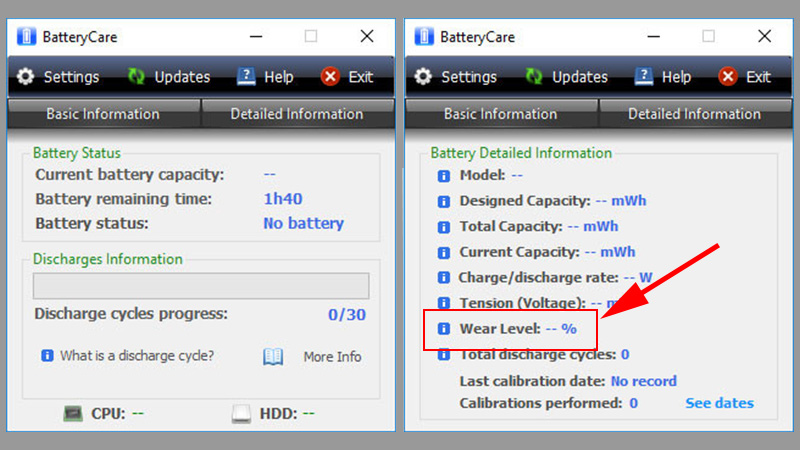Viewport: 800px width, 450px height.
Task: Click the 0/30 discharge cycles value
Action: [x=347, y=314]
